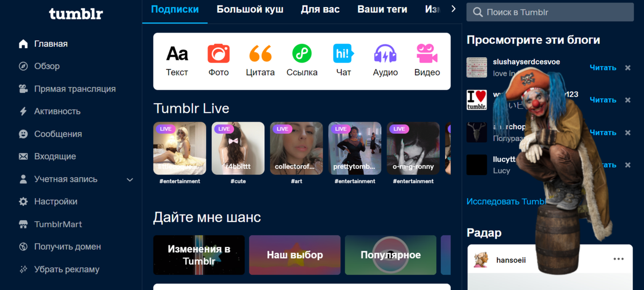Create a Ссылка post

(x=302, y=61)
